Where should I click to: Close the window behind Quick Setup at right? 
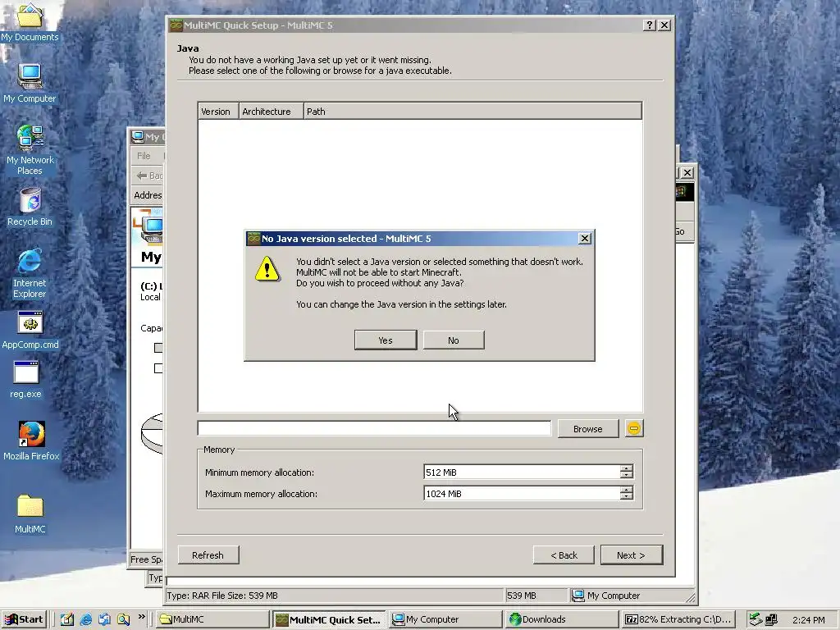click(x=687, y=172)
